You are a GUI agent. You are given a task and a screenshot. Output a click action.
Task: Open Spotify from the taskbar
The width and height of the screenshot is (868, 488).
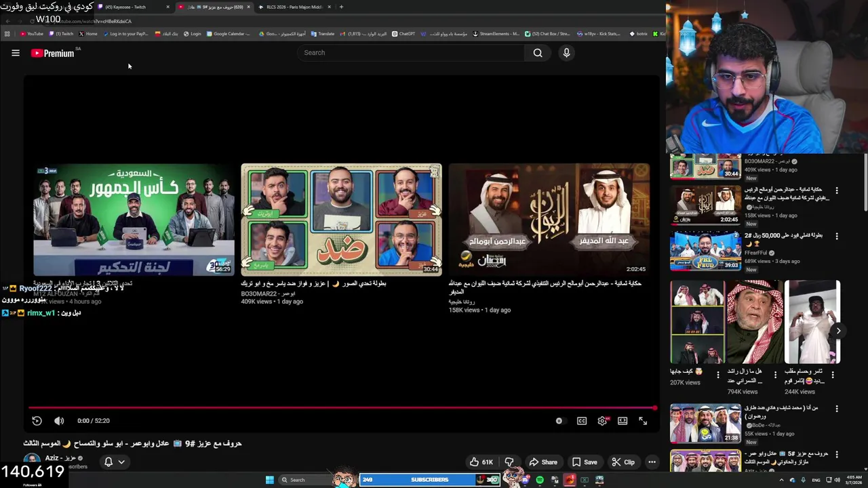(540, 480)
